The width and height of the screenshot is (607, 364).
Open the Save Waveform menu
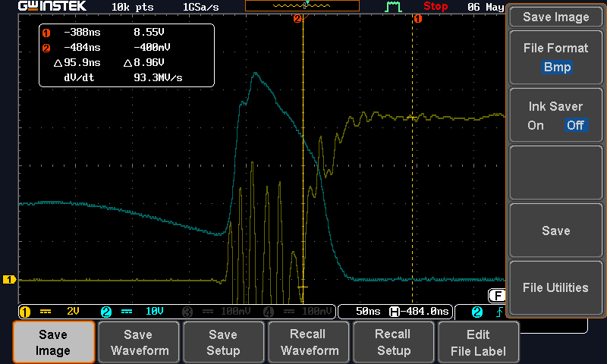pos(139,342)
